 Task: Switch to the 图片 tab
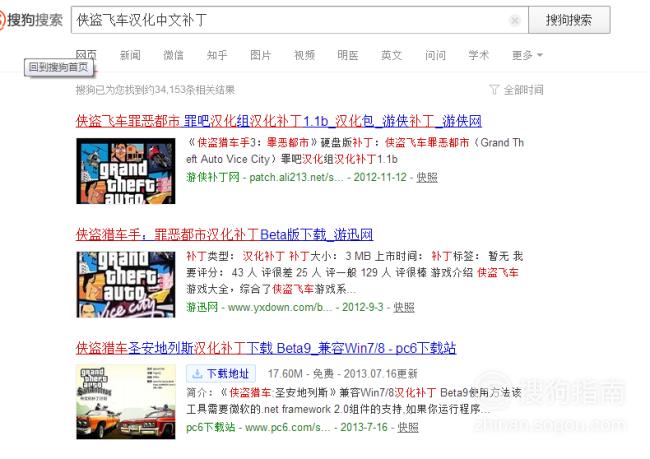260,55
